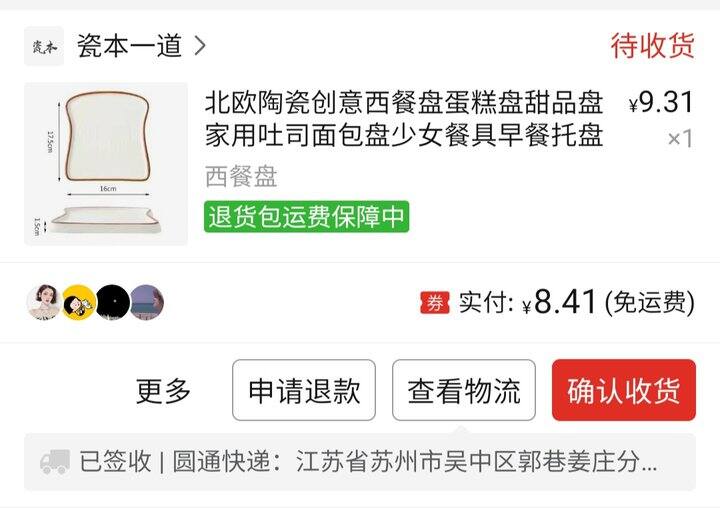The image size is (720, 508).
Task: Open the toast plate product thumbnail
Action: point(106,164)
